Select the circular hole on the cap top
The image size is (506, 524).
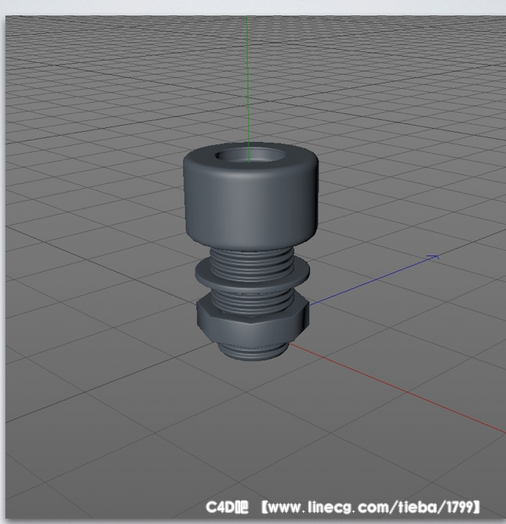click(x=251, y=156)
